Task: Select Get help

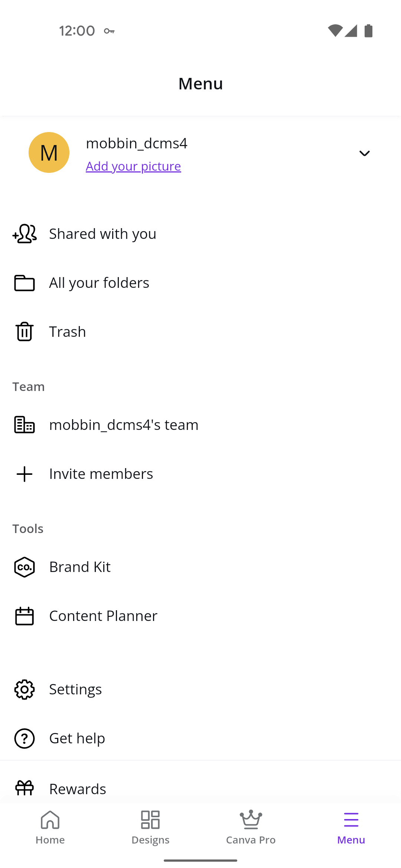Action: pos(200,738)
